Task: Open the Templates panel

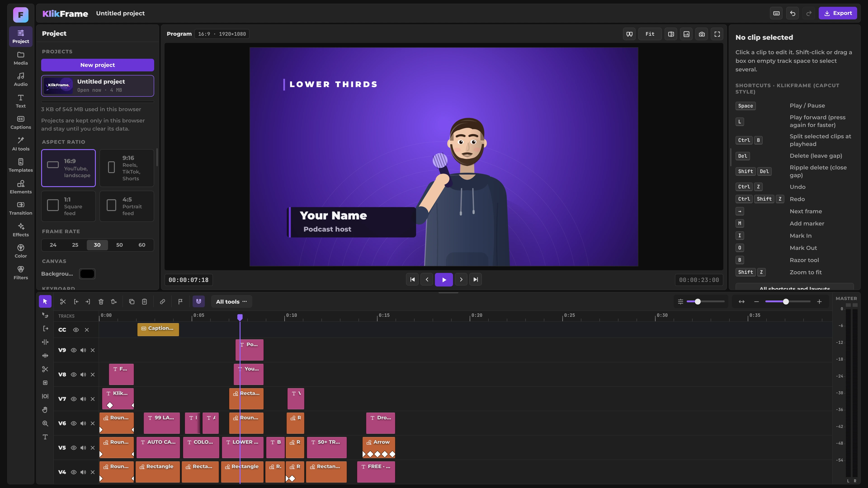Action: point(21,165)
